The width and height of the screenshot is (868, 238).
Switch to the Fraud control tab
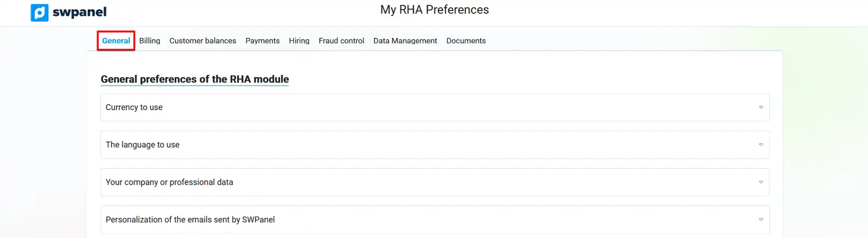(x=341, y=41)
